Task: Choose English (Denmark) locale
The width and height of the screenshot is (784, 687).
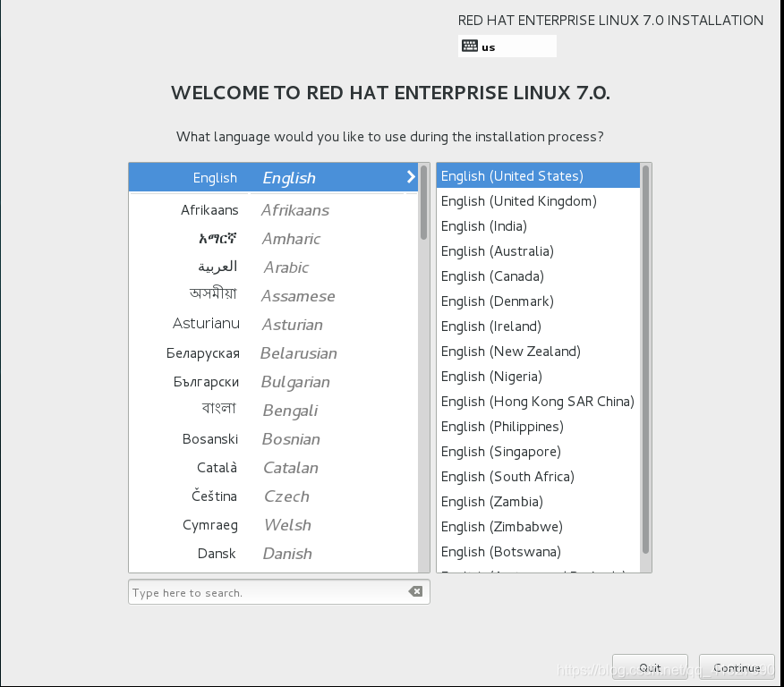Action: coord(538,301)
